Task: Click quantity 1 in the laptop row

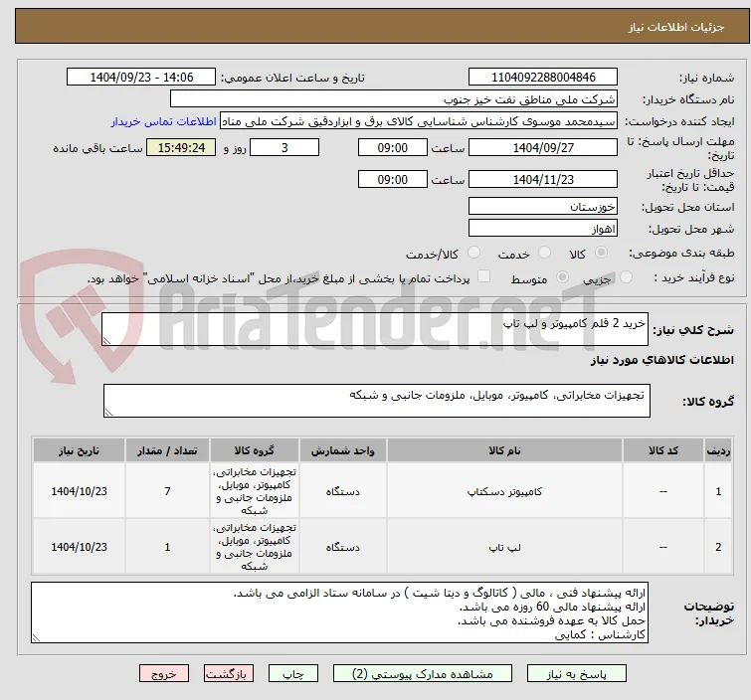Action: 167,547
